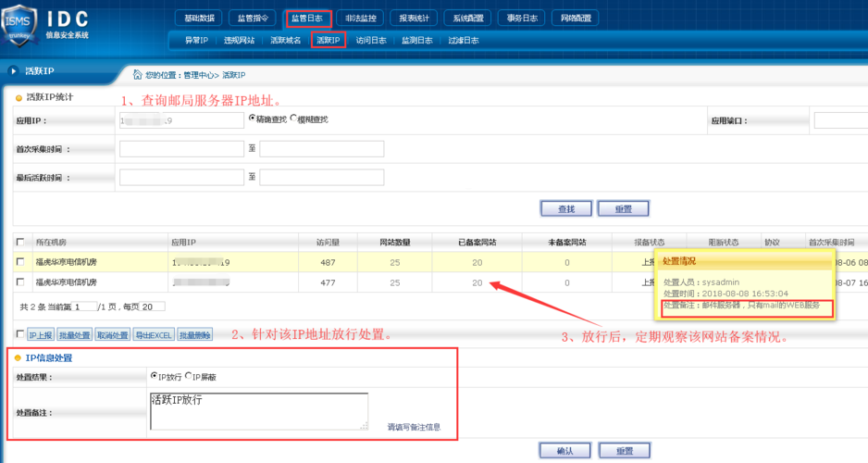Click the 首次采集时间 end date field
This screenshot has width=868, height=463.
point(322,149)
